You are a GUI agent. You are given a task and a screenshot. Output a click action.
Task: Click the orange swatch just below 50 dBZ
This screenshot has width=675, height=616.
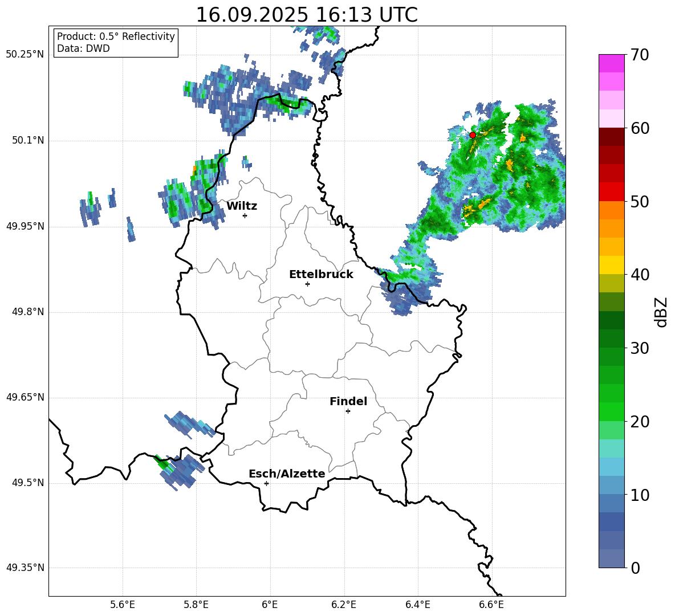[612, 210]
